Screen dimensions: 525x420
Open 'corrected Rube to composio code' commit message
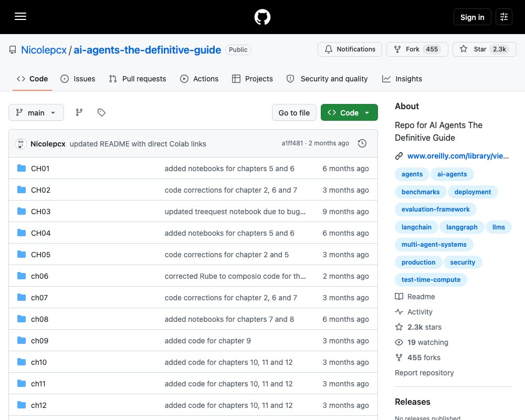point(235,276)
